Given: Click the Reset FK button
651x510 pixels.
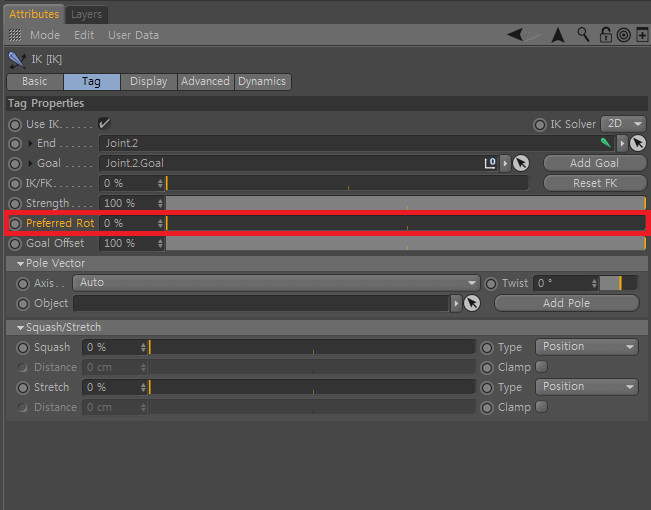Looking at the screenshot, I should point(595,183).
